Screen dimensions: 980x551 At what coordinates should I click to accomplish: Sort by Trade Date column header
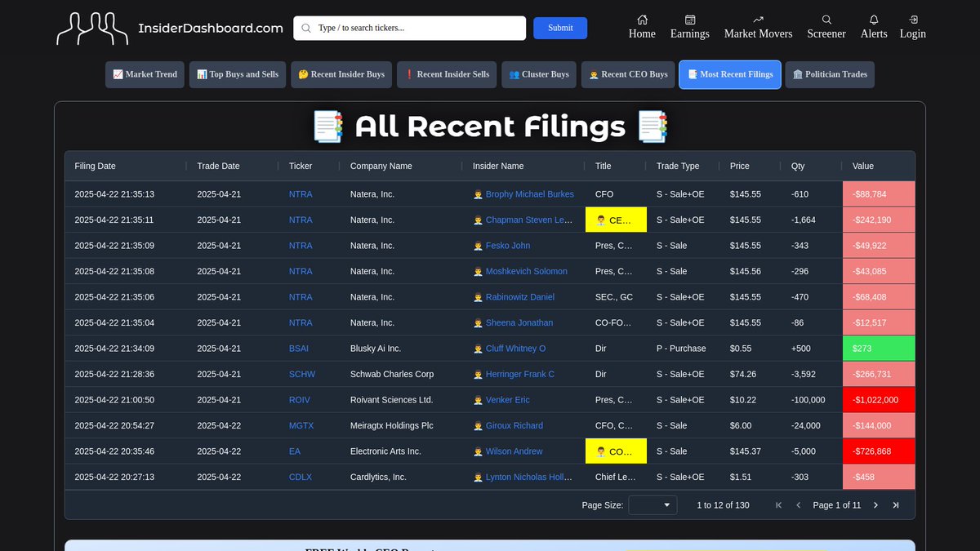218,166
